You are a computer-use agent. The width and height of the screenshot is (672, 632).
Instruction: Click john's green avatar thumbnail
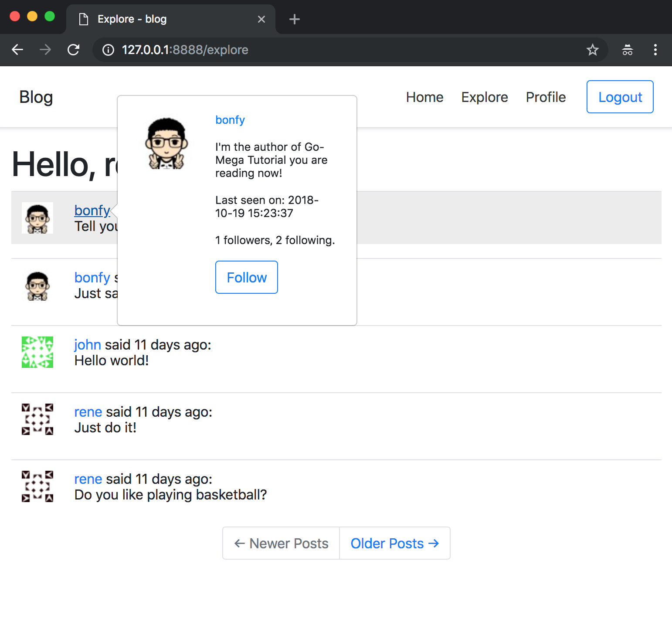[37, 352]
